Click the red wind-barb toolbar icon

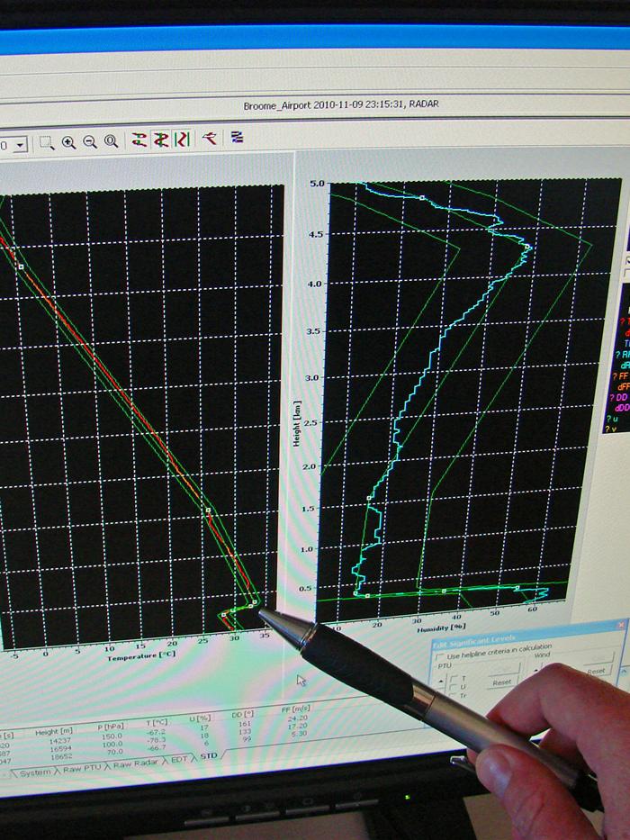click(210, 139)
